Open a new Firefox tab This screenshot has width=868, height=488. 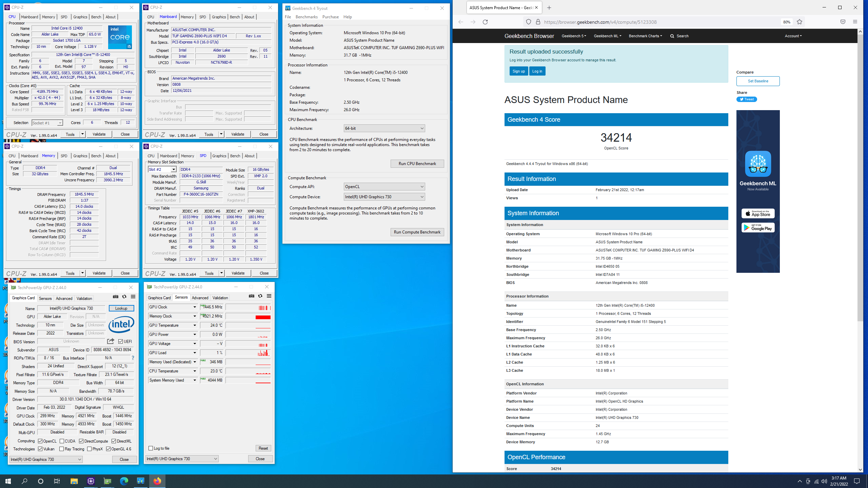click(x=549, y=8)
